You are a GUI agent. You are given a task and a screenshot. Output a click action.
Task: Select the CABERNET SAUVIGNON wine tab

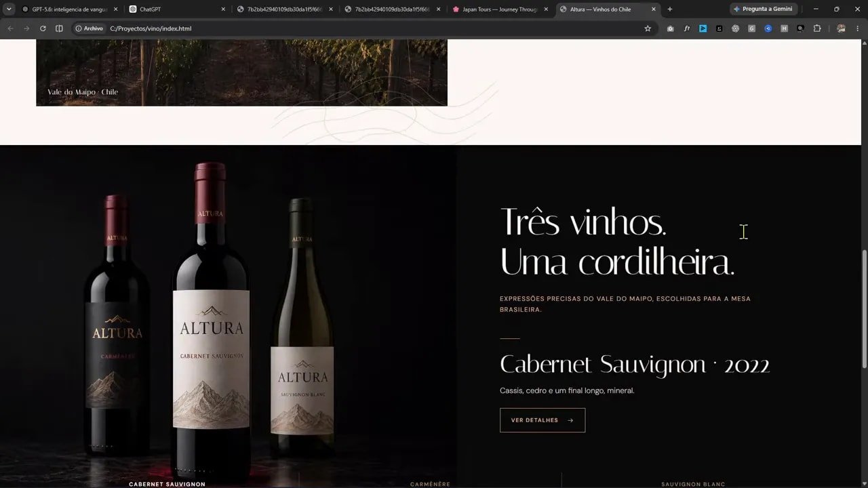coord(167,484)
